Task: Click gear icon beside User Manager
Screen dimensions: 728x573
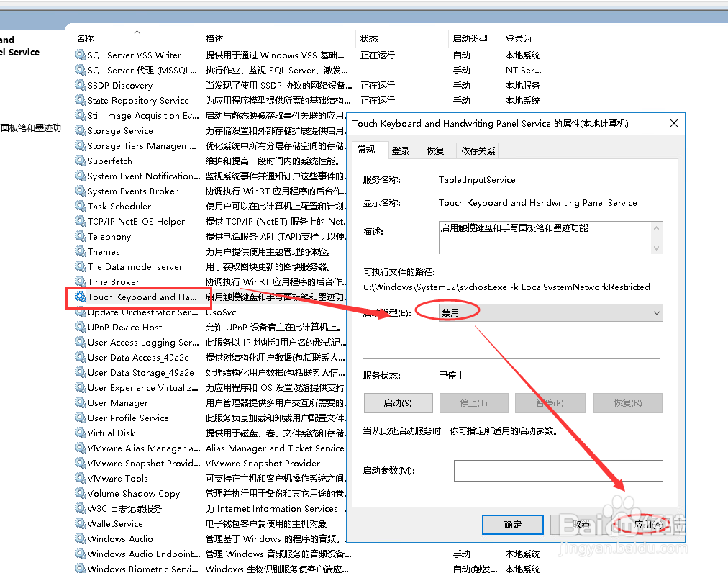Action: point(81,402)
